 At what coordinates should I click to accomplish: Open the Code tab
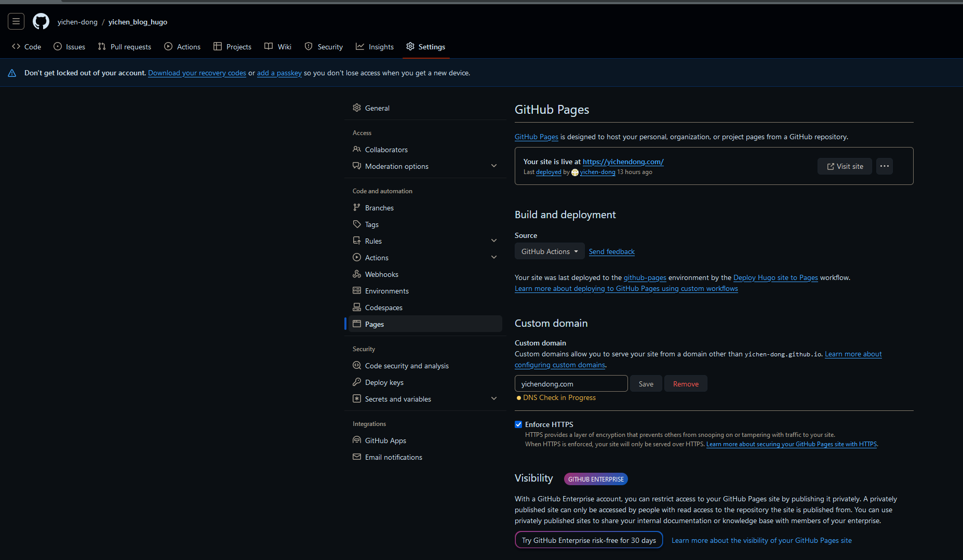point(26,47)
